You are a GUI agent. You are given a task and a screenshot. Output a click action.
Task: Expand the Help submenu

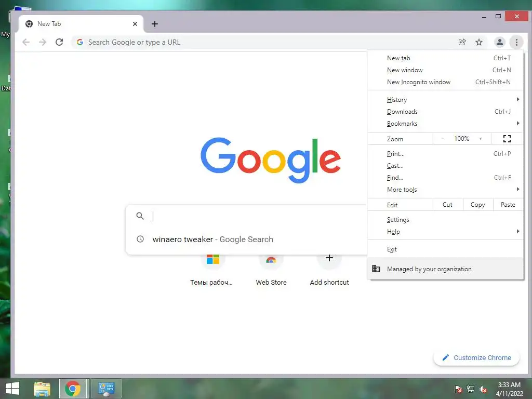click(445, 231)
